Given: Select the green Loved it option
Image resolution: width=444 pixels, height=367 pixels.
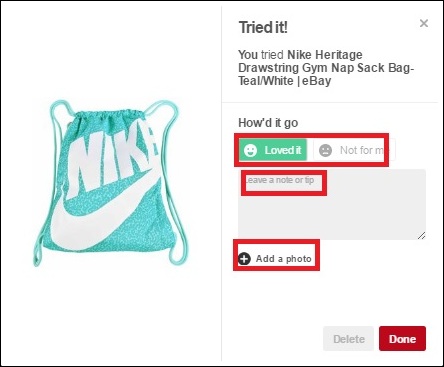Looking at the screenshot, I should pyautogui.click(x=273, y=150).
